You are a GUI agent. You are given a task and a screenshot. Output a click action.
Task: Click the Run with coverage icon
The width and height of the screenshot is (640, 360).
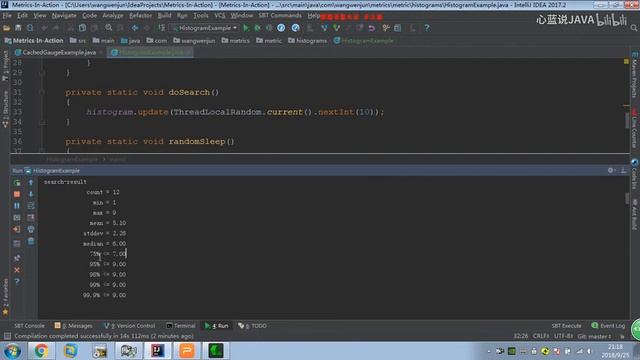click(269, 28)
